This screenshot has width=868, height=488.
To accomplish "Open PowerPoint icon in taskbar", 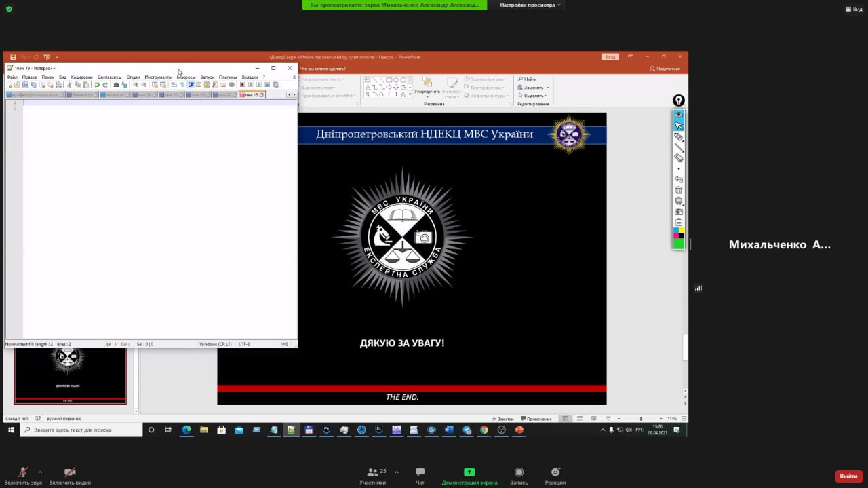I will (519, 430).
